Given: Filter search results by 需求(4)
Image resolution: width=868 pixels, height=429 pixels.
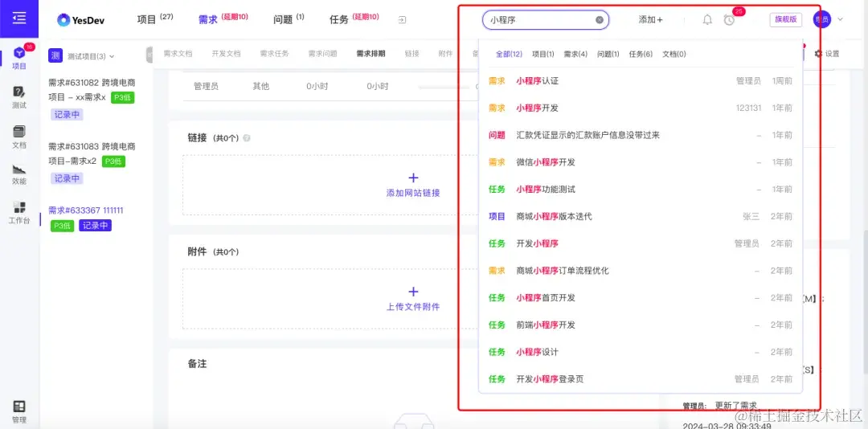Looking at the screenshot, I should (575, 54).
